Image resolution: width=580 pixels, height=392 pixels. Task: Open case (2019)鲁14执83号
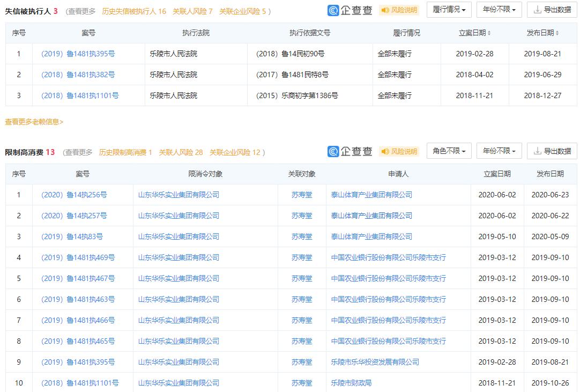[72, 236]
